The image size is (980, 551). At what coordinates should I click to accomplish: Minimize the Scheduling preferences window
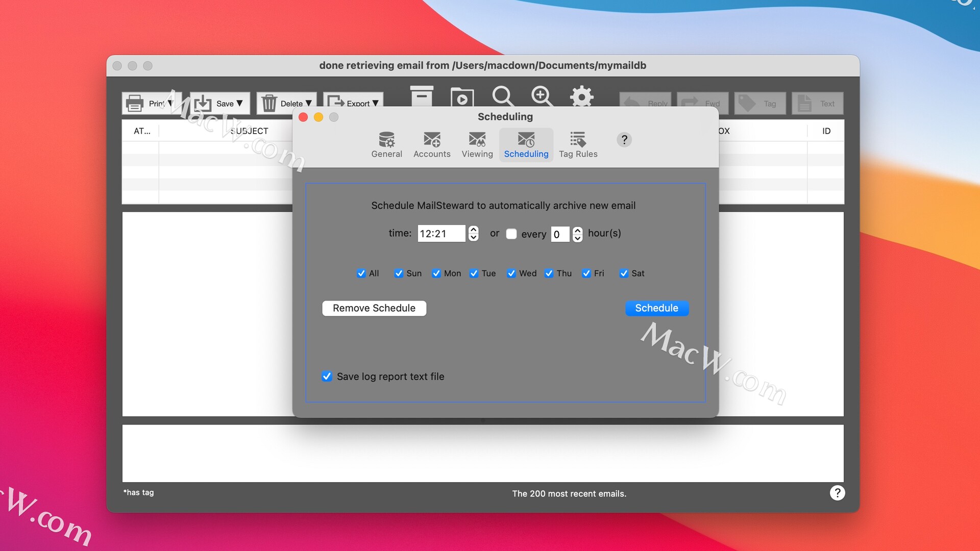318,117
